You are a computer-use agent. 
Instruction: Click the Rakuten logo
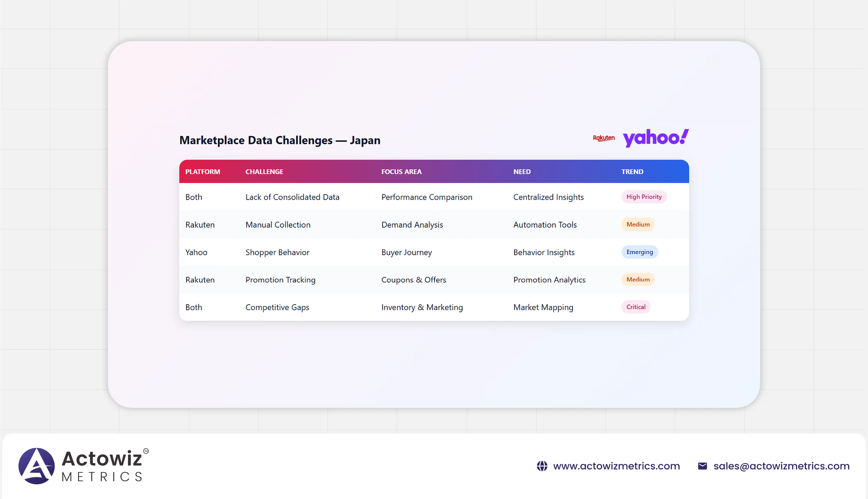(604, 138)
